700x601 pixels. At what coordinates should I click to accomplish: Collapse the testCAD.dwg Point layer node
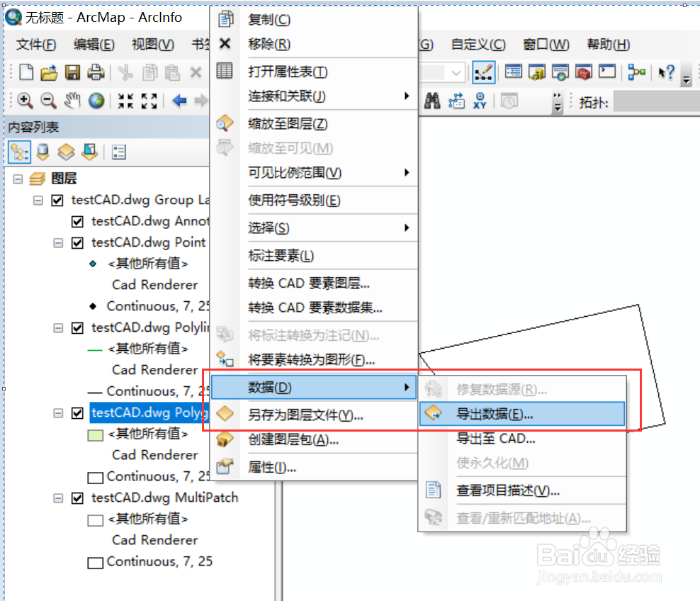58,243
